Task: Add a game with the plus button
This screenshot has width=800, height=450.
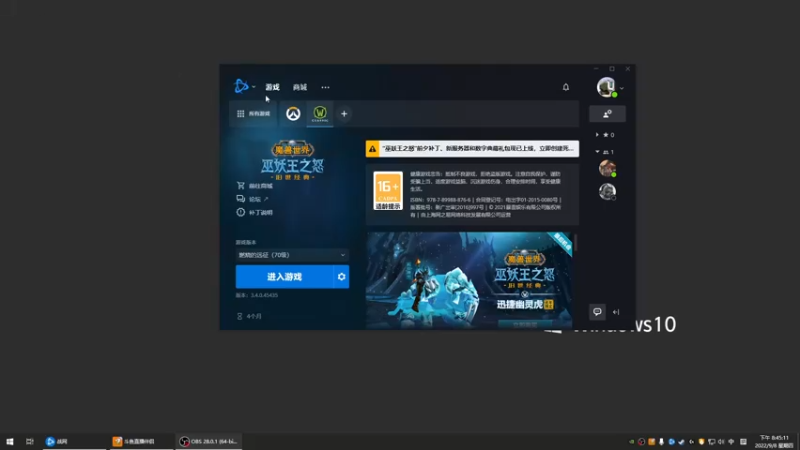Action: tap(344, 114)
